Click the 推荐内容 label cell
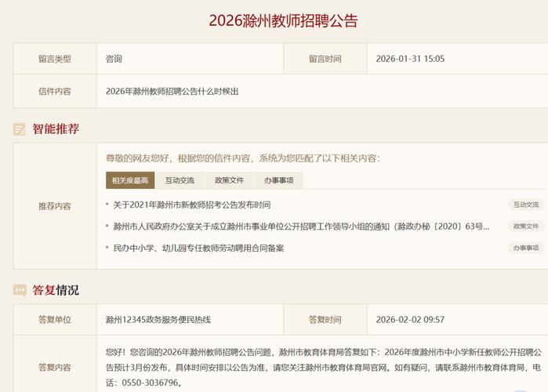The width and height of the screenshot is (548, 392). 55,206
